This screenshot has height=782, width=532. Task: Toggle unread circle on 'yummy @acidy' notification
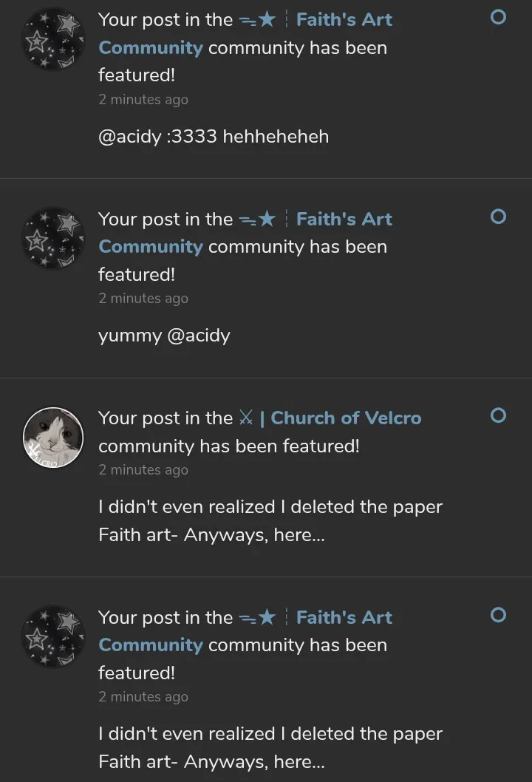[x=499, y=217]
